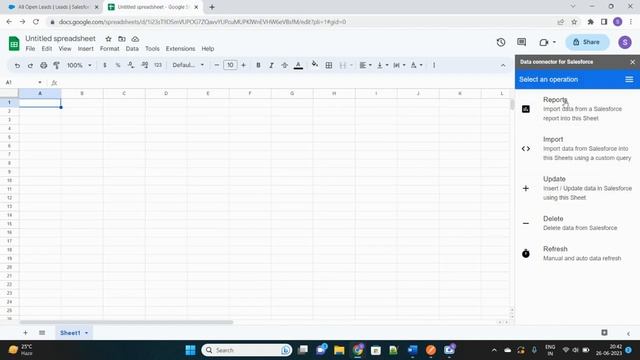640x360 pixels.
Task: Open the text color picker
Action: (298, 65)
